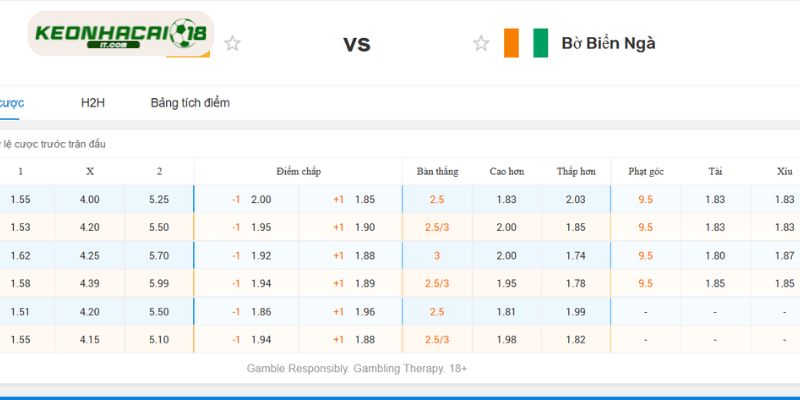Open the Bảng tích điểm tab

(x=190, y=103)
